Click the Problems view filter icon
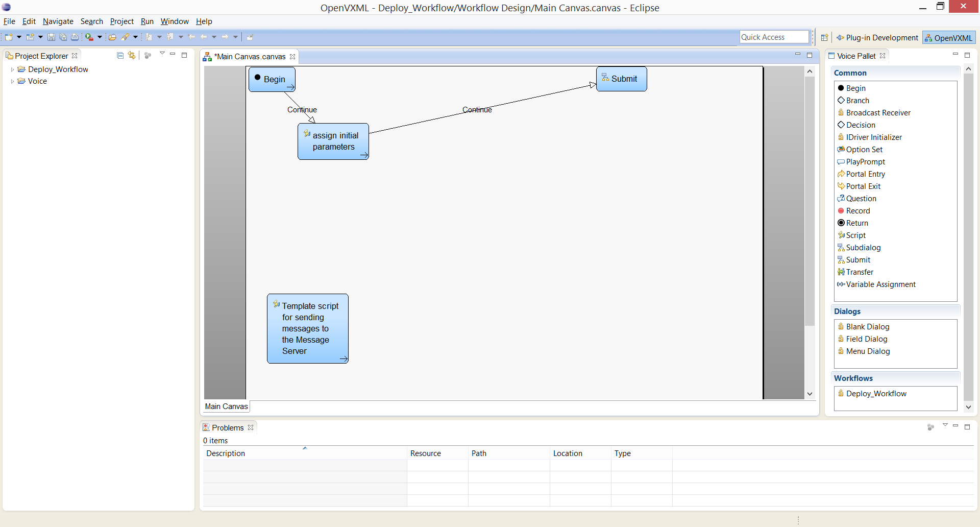The height and width of the screenshot is (527, 980). (x=930, y=427)
